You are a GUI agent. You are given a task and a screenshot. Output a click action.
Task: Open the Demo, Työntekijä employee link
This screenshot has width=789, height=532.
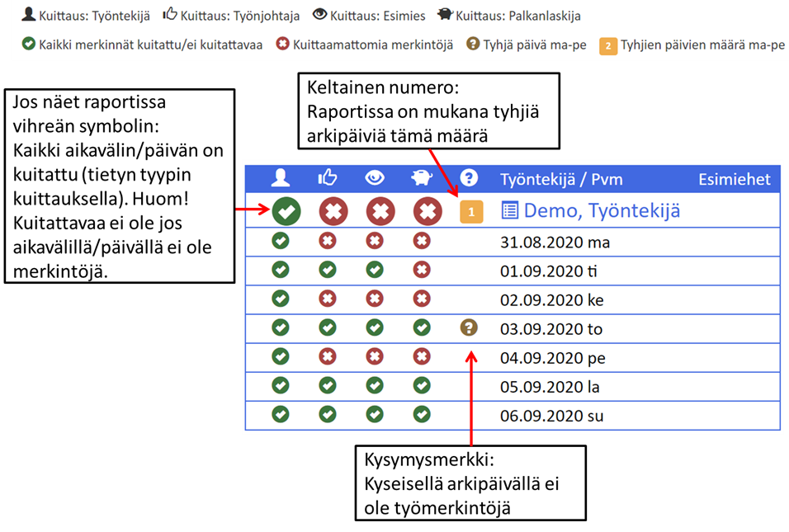point(602,211)
